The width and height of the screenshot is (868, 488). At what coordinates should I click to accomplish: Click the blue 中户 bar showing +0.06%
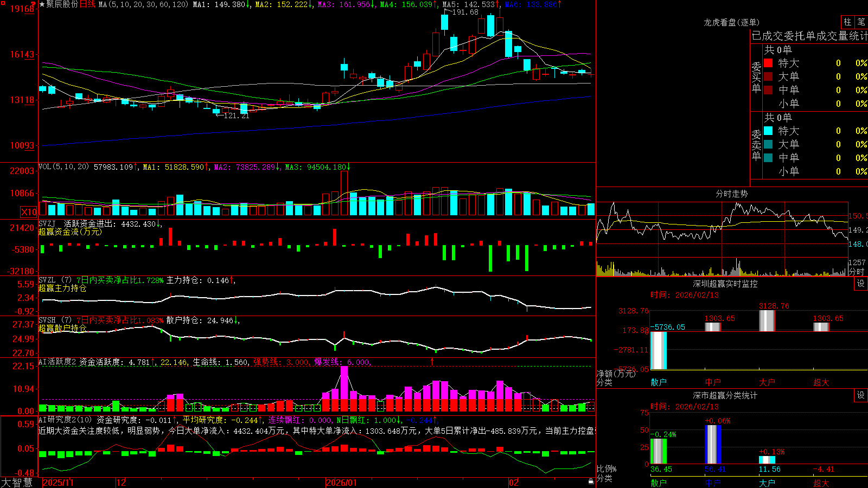pyautogui.click(x=713, y=444)
